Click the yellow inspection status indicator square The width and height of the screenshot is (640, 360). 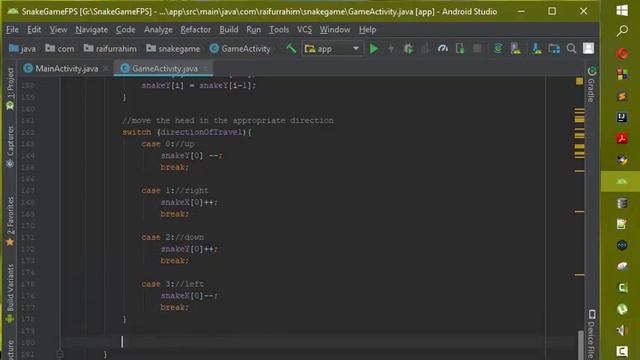[579, 81]
